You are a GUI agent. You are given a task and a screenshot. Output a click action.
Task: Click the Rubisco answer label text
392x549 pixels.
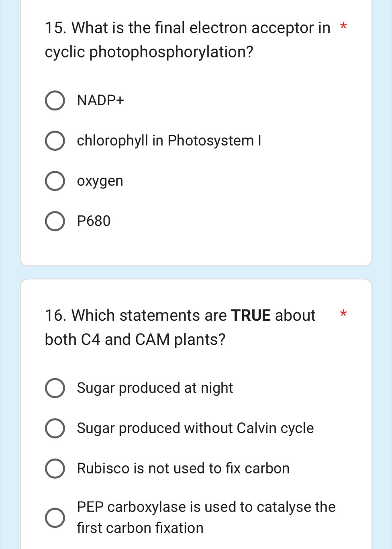tap(183, 469)
